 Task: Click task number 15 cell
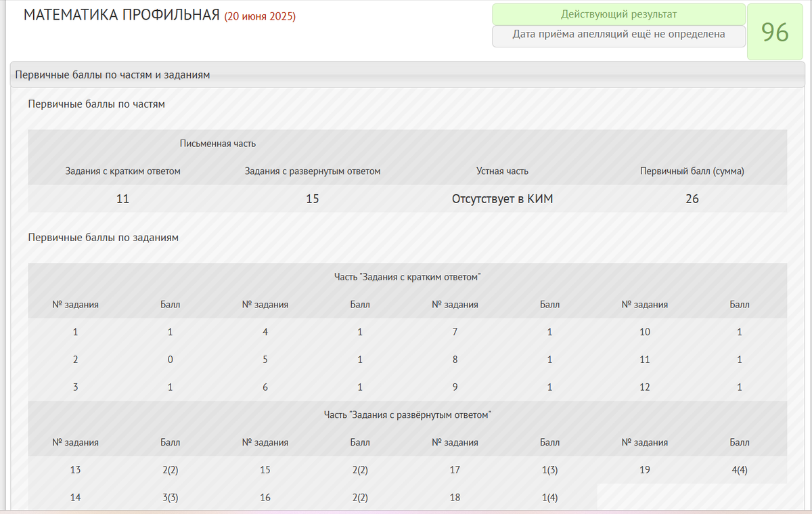[x=265, y=469]
